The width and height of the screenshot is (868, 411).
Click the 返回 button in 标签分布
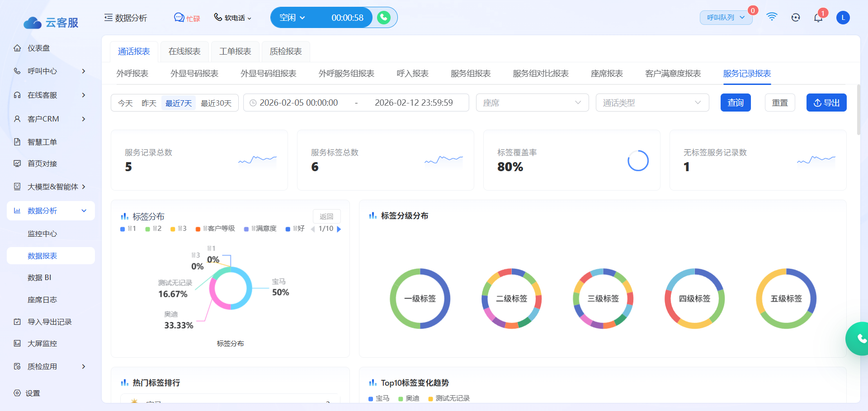click(x=326, y=216)
